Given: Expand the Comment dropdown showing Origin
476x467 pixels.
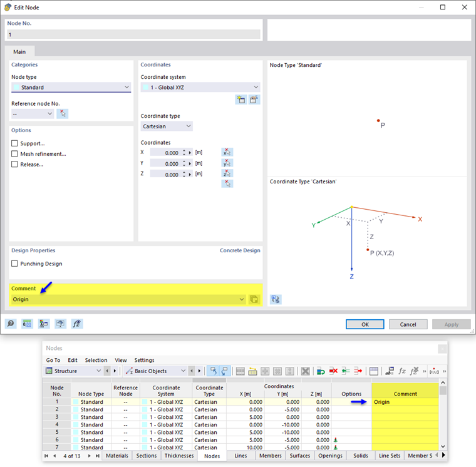Looking at the screenshot, I should [x=242, y=299].
